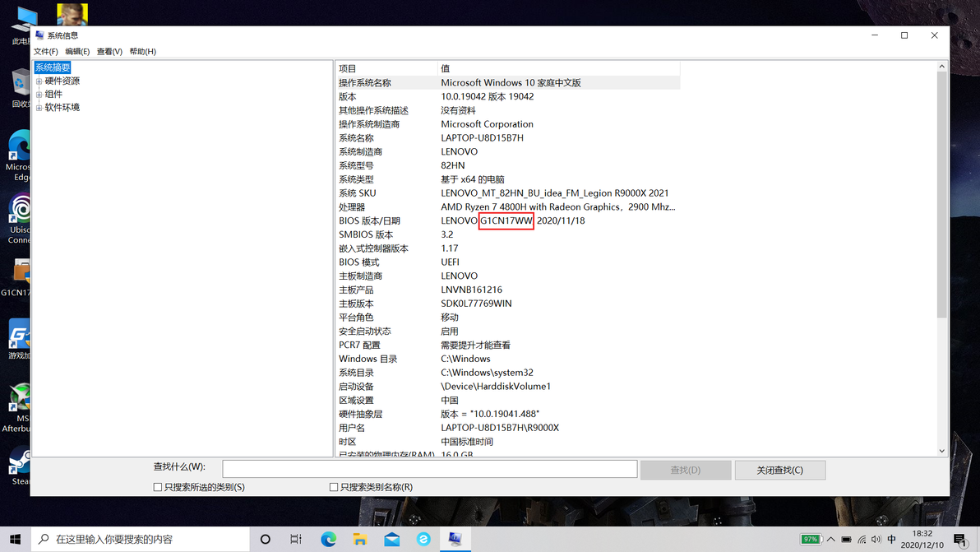The image size is (980, 552).
Task: Click the clock showing 18:32
Action: tap(922, 533)
